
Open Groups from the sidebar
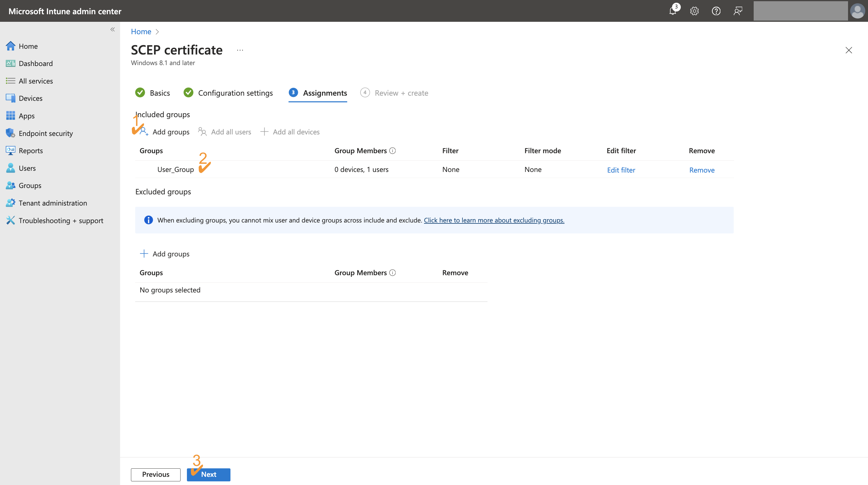point(30,185)
